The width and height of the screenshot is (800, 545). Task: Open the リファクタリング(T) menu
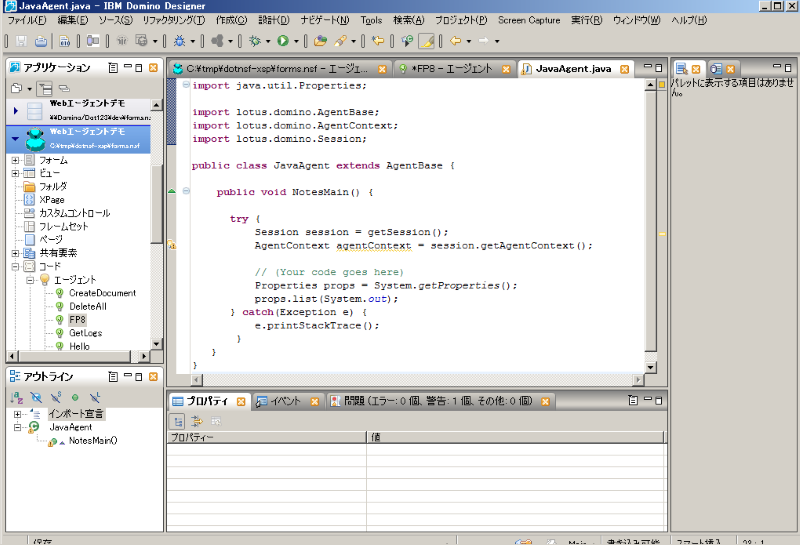[x=173, y=20]
